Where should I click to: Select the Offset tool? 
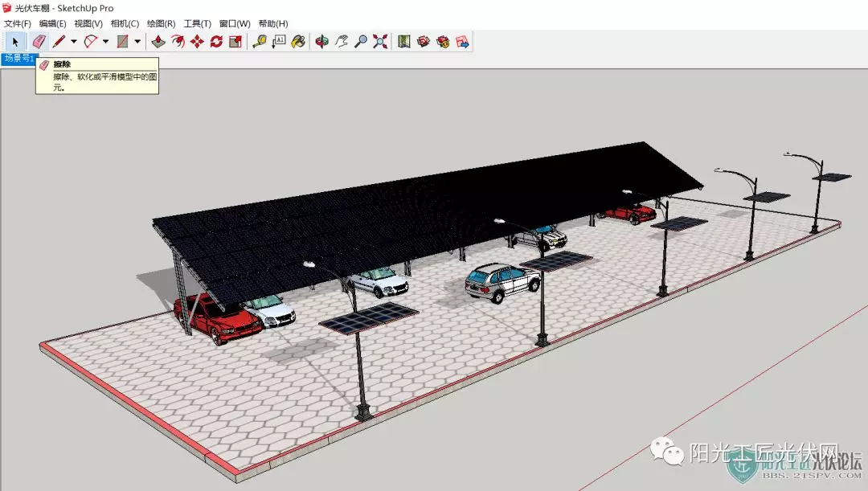coord(178,42)
